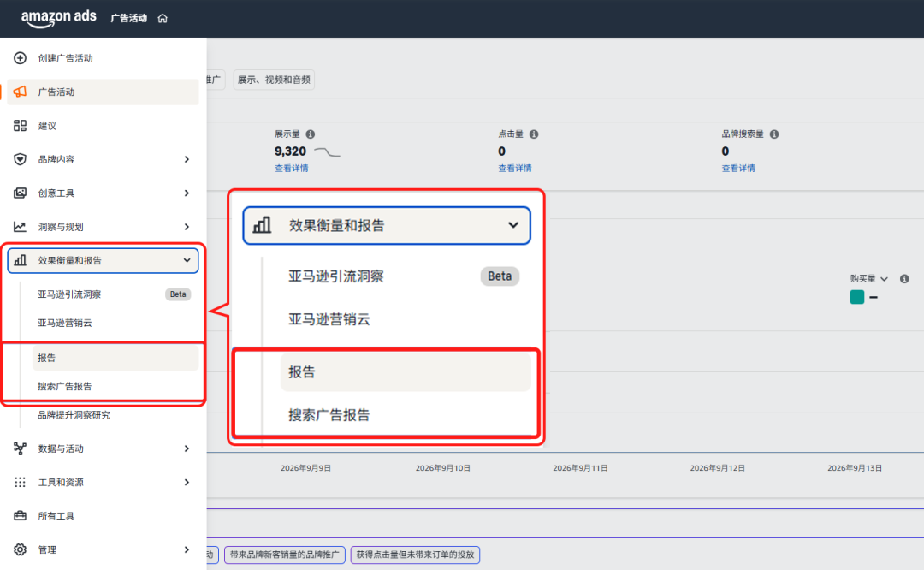Screen dimensions: 924x570
Task: Click the 2026年9月13日 axis label
Action: pyautogui.click(x=855, y=468)
